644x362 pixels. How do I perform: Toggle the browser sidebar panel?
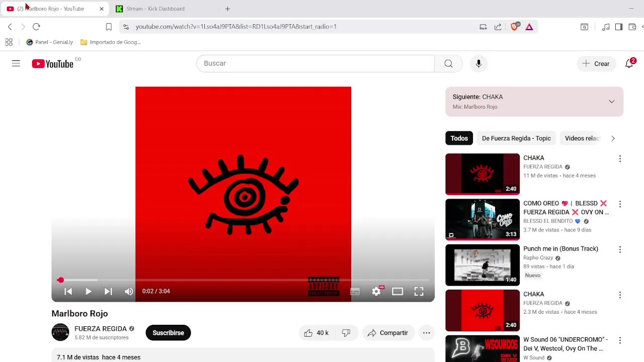[x=619, y=27]
